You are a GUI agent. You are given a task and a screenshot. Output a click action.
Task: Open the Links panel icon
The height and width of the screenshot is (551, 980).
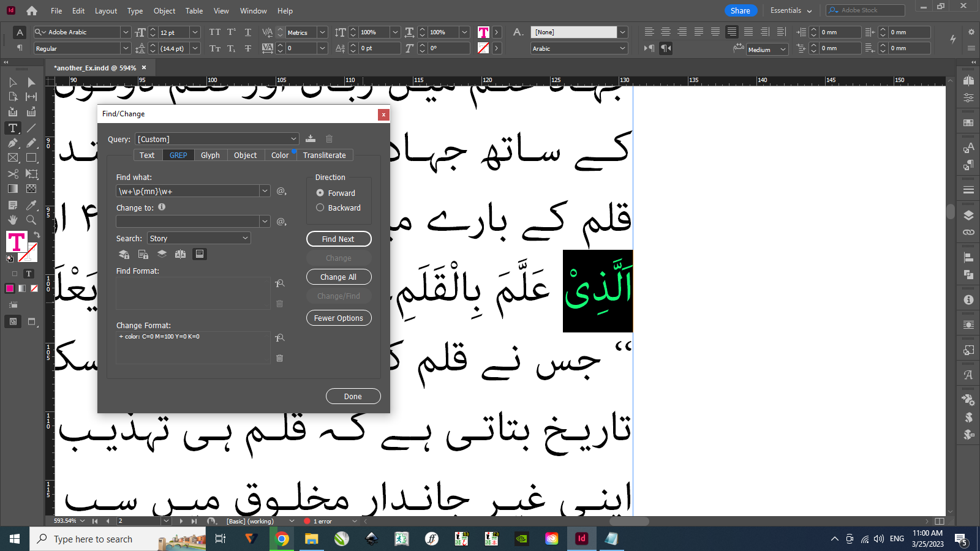[968, 232]
